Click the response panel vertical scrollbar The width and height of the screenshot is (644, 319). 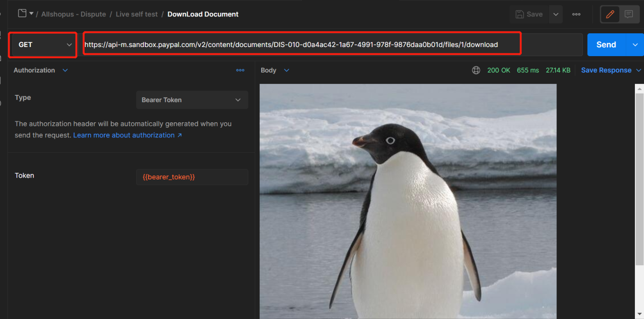tap(639, 179)
